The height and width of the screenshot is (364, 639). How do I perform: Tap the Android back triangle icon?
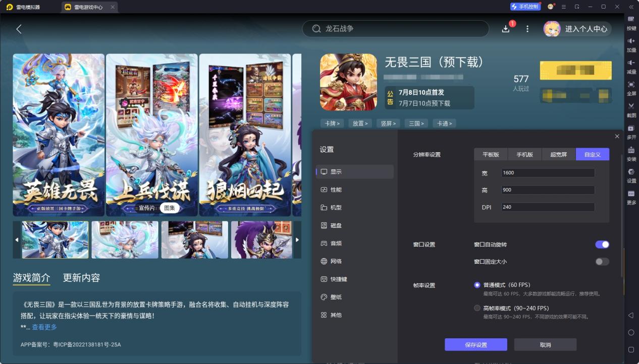tap(631, 315)
